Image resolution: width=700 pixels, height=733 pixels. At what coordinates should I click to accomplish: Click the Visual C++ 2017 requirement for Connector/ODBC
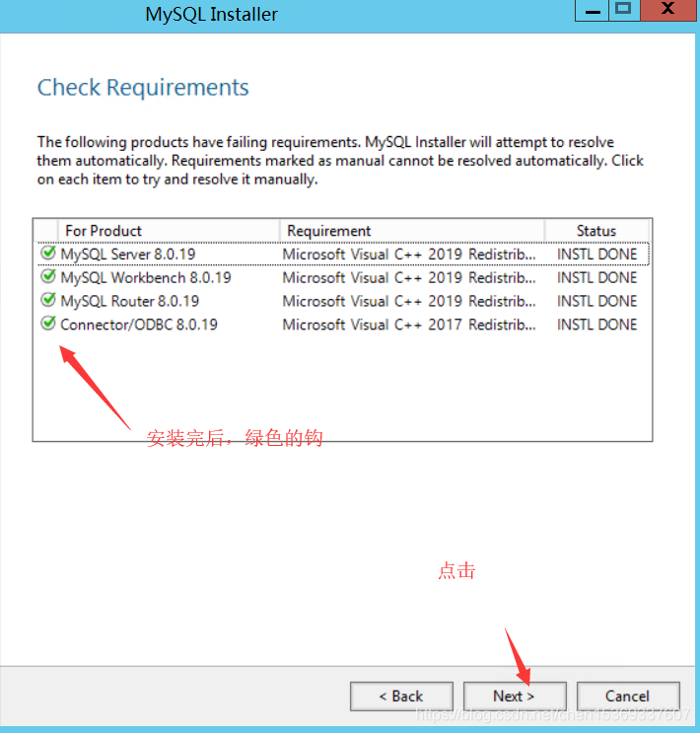(x=409, y=325)
